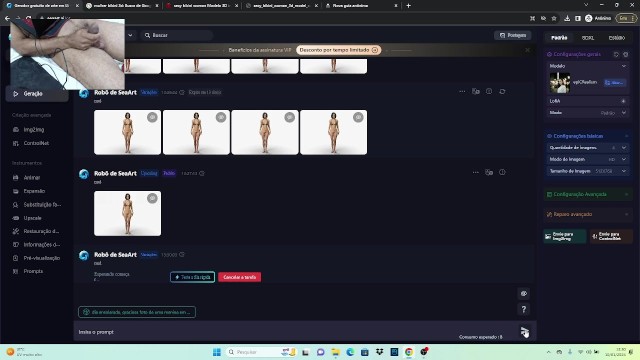Open the Postagem button at top
The height and width of the screenshot is (360, 640).
(x=513, y=36)
